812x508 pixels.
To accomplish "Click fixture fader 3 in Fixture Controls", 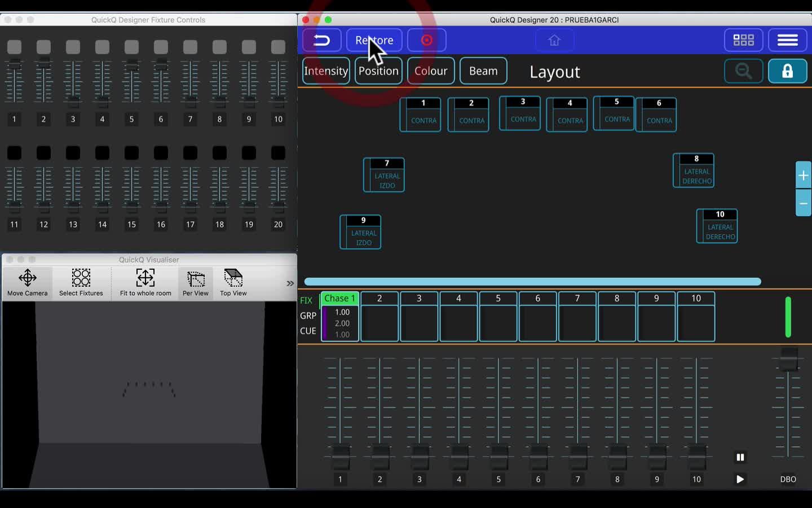I will (x=73, y=102).
